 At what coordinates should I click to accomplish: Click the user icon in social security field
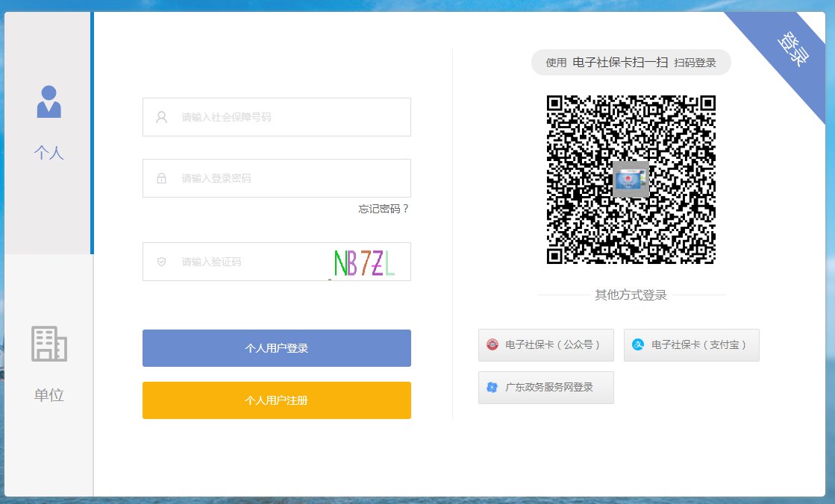tap(161, 117)
